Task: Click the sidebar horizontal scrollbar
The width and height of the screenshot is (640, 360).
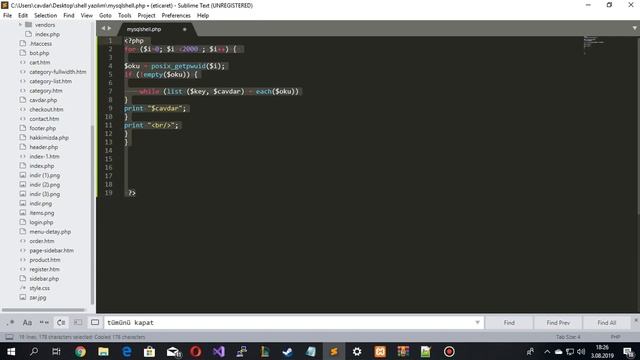Action: [x=43, y=310]
